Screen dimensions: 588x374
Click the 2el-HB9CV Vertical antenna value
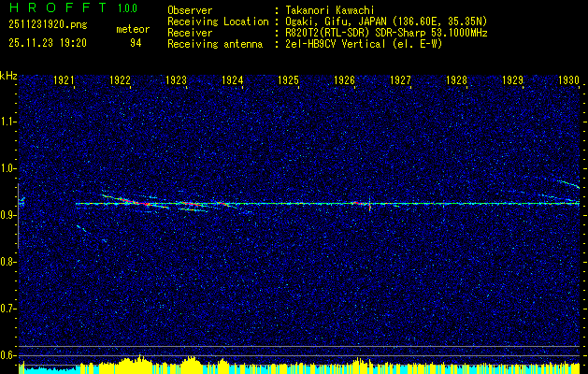click(365, 44)
